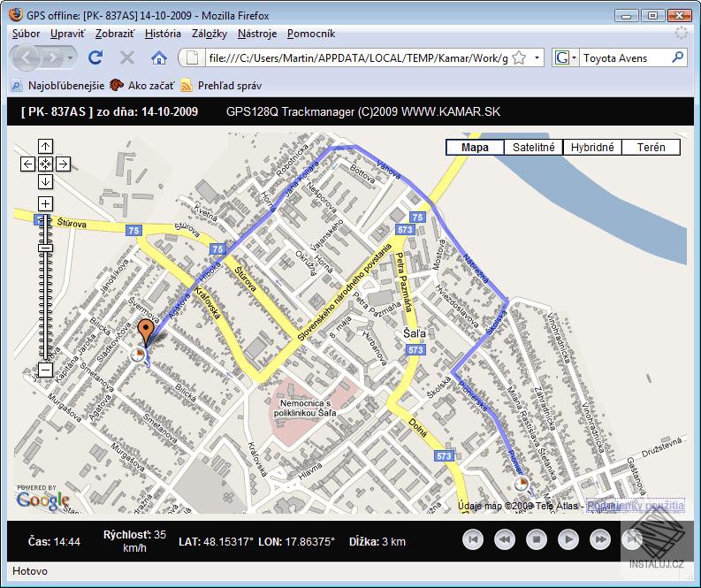
Task: Click the Google logo on the map
Action: [x=43, y=500]
